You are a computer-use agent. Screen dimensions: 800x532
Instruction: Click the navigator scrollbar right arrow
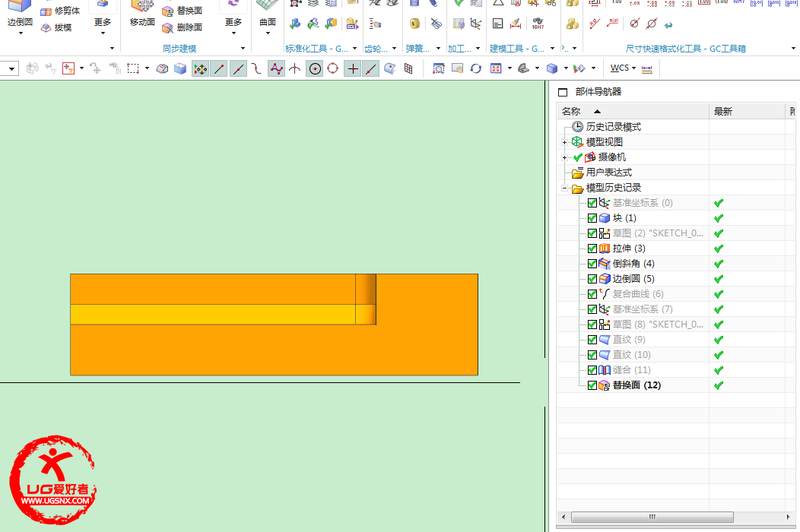789,517
